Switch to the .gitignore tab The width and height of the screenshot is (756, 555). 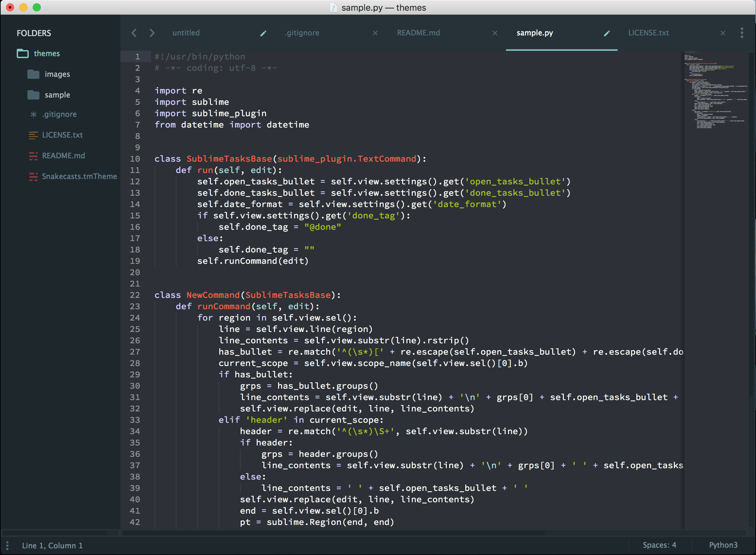coord(302,33)
